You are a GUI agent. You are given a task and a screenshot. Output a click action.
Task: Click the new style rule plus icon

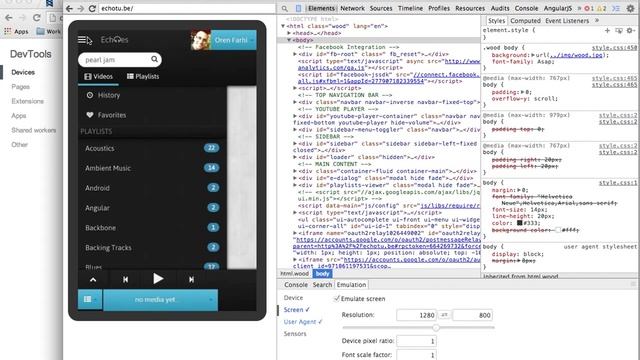click(x=607, y=31)
